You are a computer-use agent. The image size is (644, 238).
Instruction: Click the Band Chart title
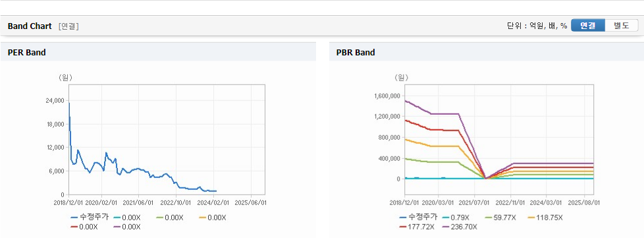[x=30, y=26]
